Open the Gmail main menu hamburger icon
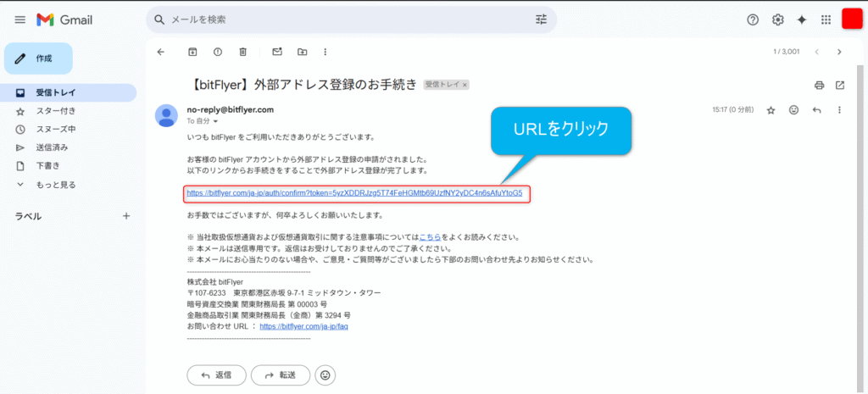 click(20, 20)
